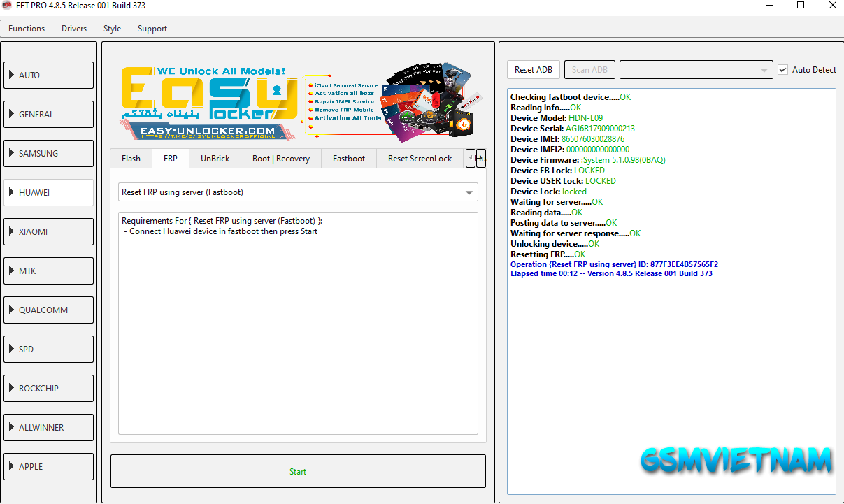Click the Reading info OK log line

(x=545, y=108)
